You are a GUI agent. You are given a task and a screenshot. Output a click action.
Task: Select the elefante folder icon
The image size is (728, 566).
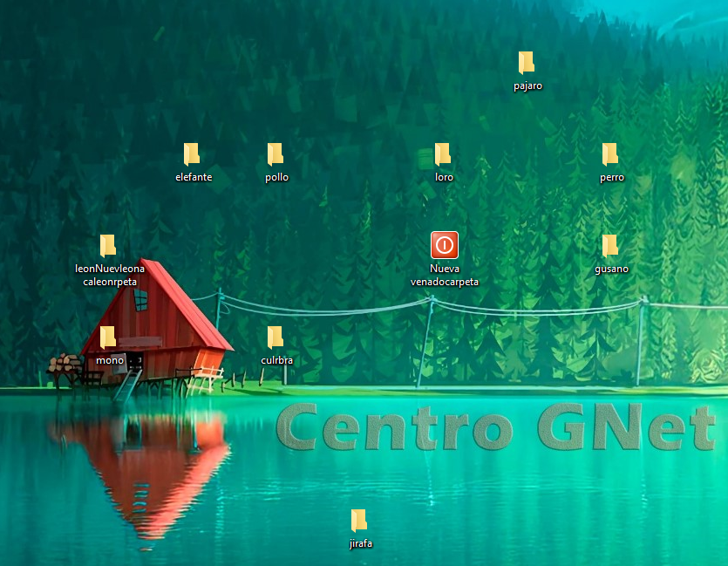[x=191, y=154]
